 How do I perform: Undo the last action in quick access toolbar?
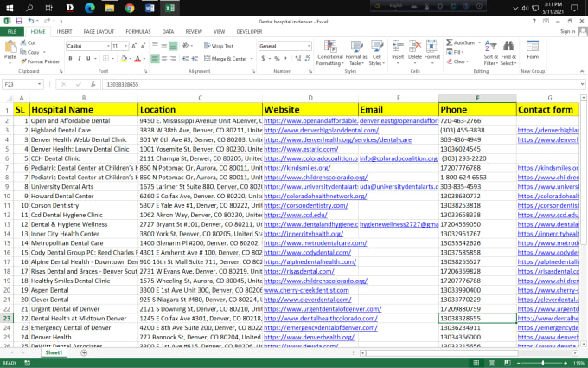click(x=31, y=22)
